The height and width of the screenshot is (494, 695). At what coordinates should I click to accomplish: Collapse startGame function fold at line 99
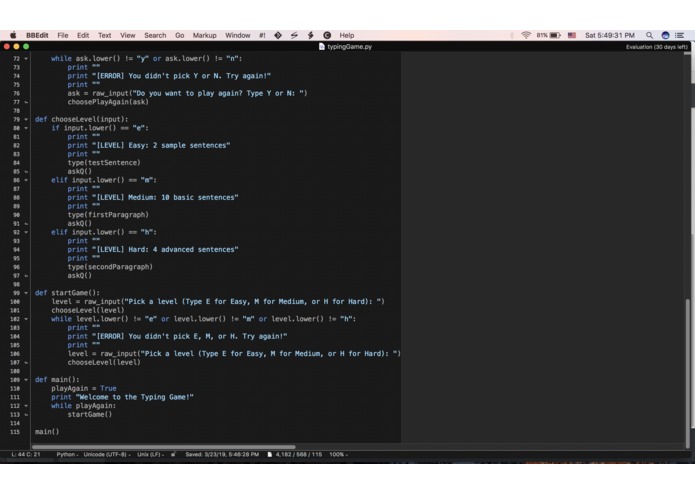26,293
